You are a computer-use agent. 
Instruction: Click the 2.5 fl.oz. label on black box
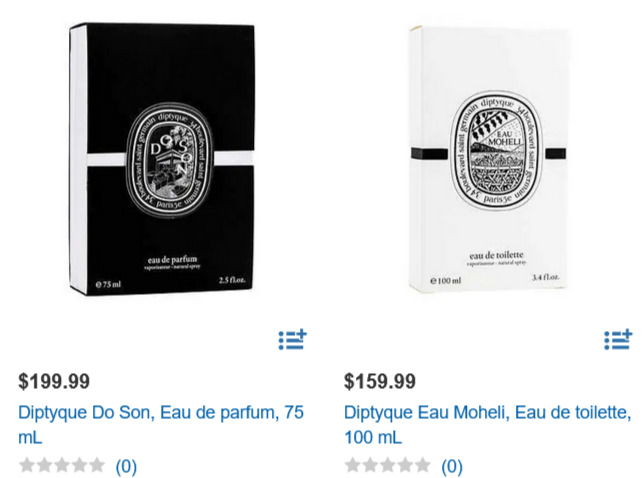click(x=232, y=280)
